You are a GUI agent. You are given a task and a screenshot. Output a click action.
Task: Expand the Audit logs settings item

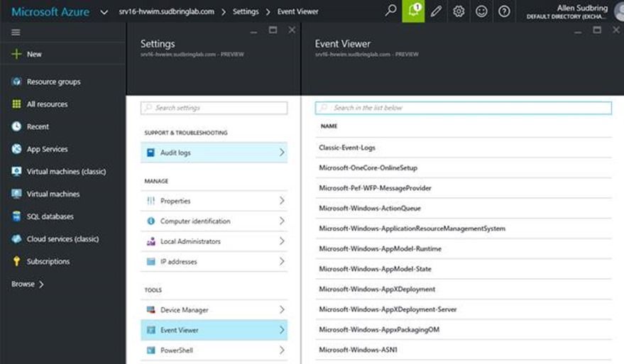coord(214,153)
